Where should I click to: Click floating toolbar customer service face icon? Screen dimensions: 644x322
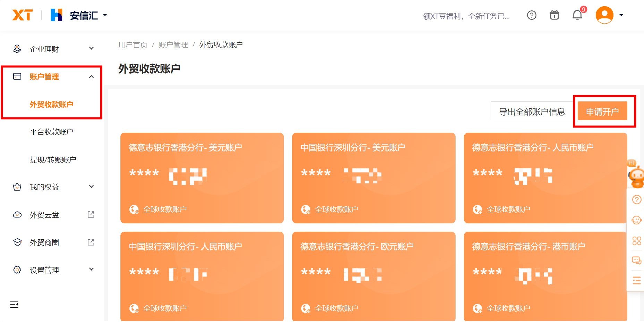[x=637, y=220]
